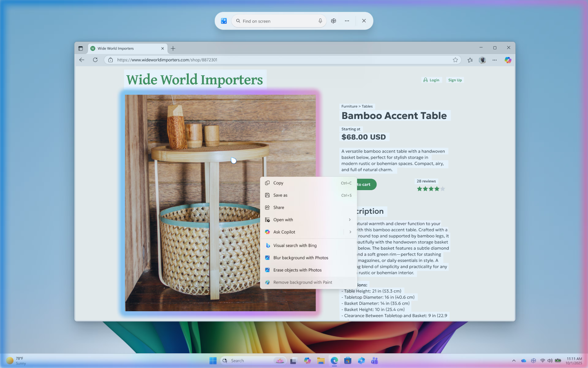The width and height of the screenshot is (588, 368).
Task: Select Remove background with Paint
Action: click(303, 282)
